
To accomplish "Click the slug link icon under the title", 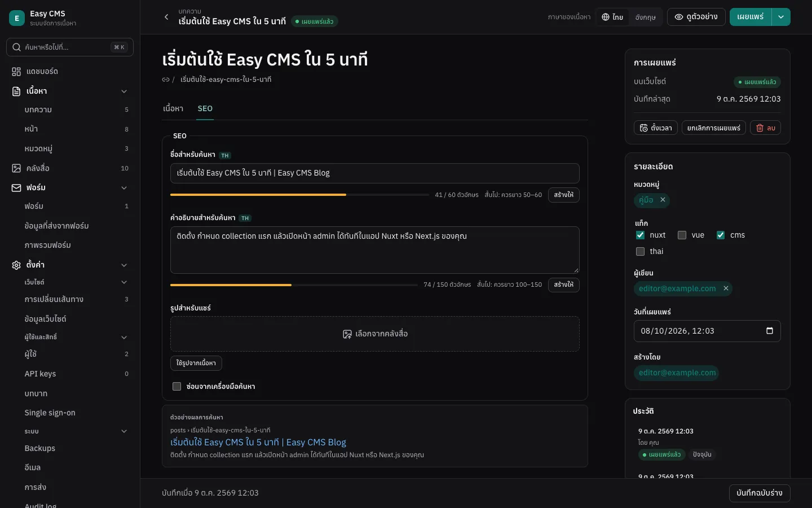I will point(166,80).
